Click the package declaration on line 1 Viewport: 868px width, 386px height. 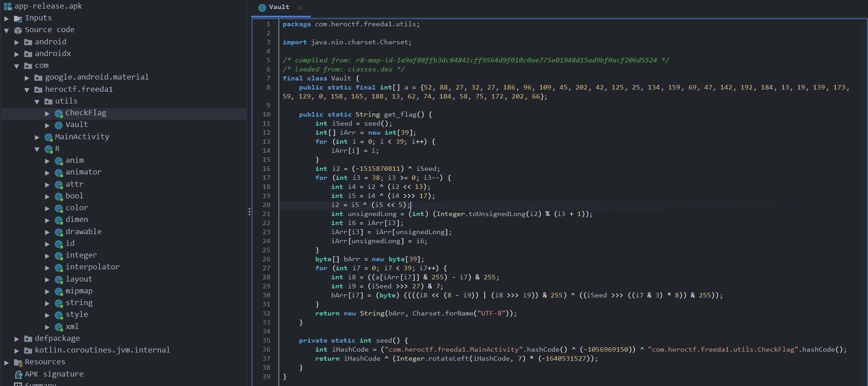click(x=351, y=24)
